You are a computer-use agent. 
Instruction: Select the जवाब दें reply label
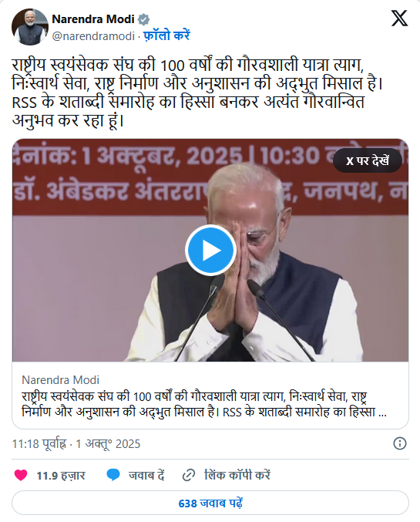(146, 475)
